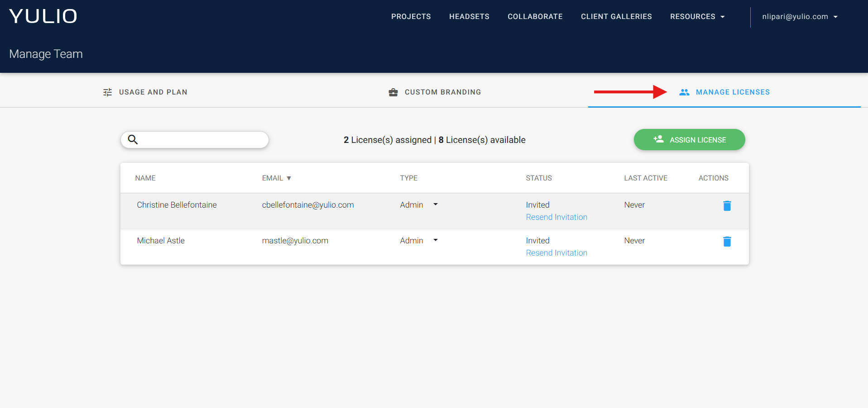Click the add-person icon on Assign License
Viewport: 868px width, 408px height.
658,139
